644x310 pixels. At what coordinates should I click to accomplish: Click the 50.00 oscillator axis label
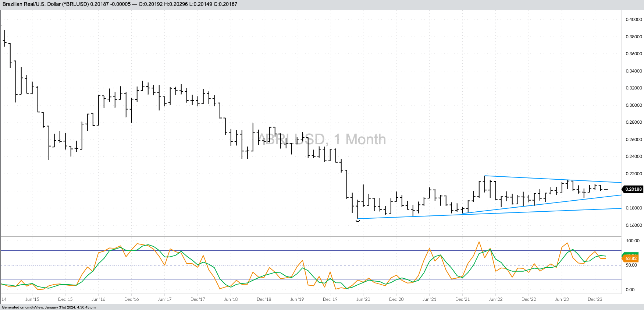click(x=631, y=265)
